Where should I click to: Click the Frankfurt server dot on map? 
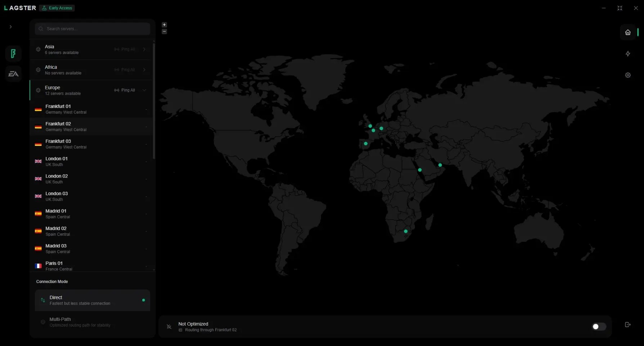[x=381, y=128]
